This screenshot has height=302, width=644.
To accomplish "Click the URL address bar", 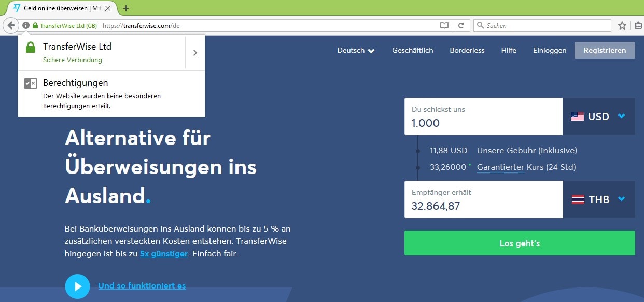I will tap(270, 25).
